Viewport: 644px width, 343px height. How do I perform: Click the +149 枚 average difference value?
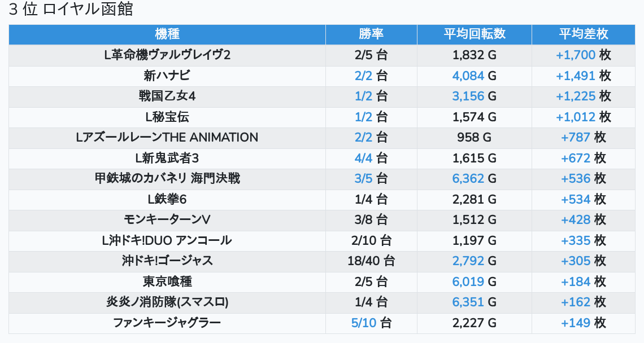click(583, 323)
